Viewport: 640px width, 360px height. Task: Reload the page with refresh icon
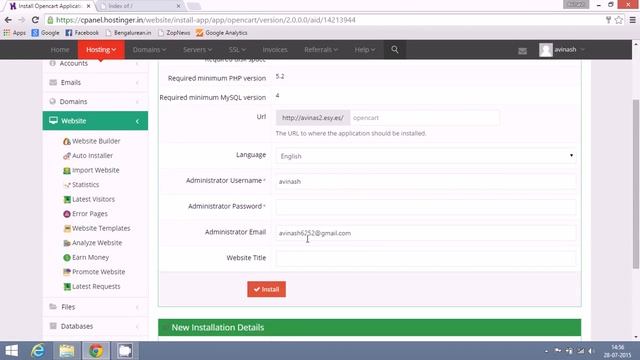pos(35,20)
